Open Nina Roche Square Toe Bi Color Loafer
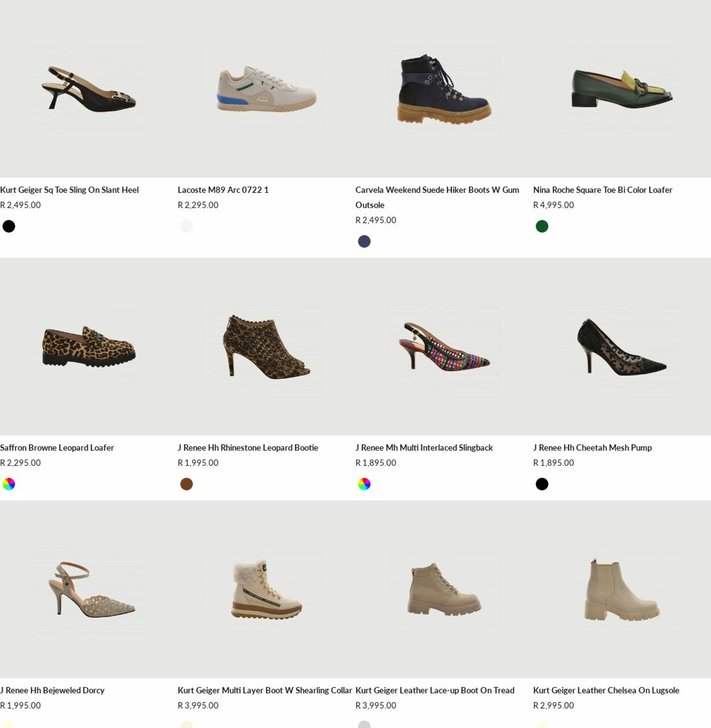The height and width of the screenshot is (728, 711). pos(602,190)
